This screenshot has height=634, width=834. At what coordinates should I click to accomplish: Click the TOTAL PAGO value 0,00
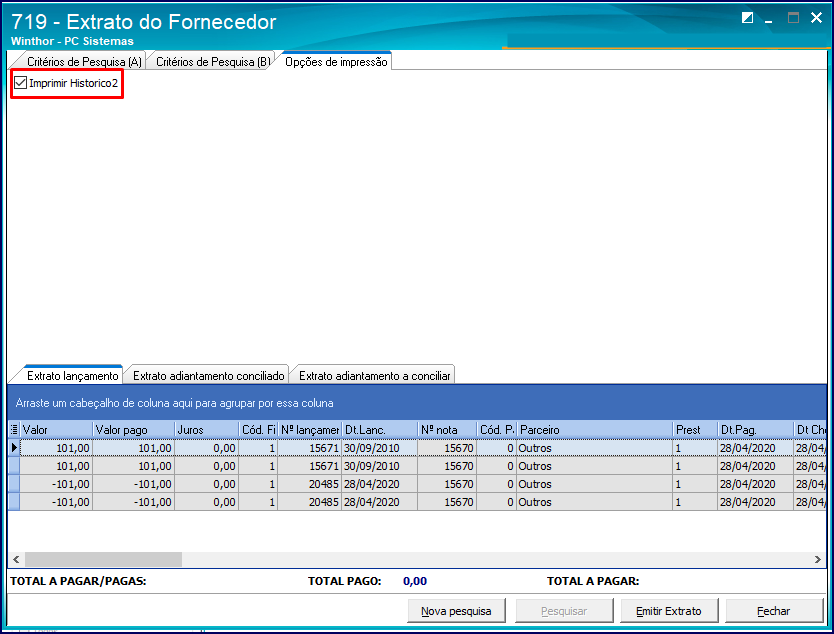pyautogui.click(x=415, y=581)
